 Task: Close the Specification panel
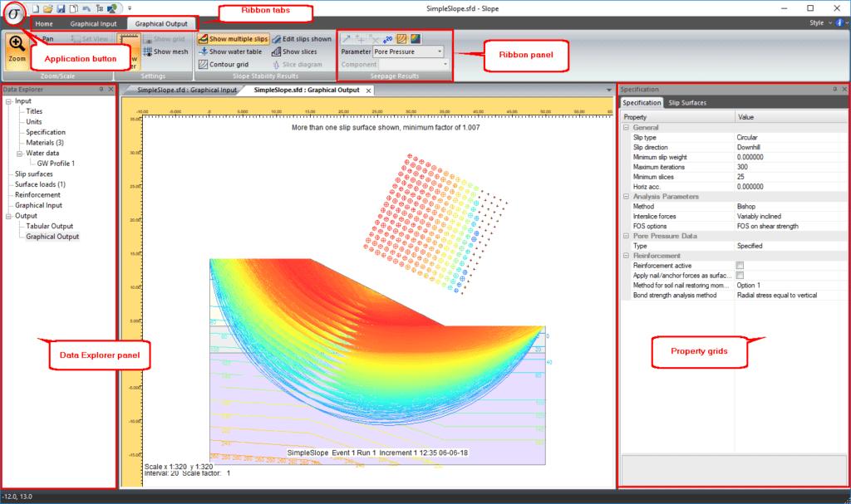pos(844,89)
